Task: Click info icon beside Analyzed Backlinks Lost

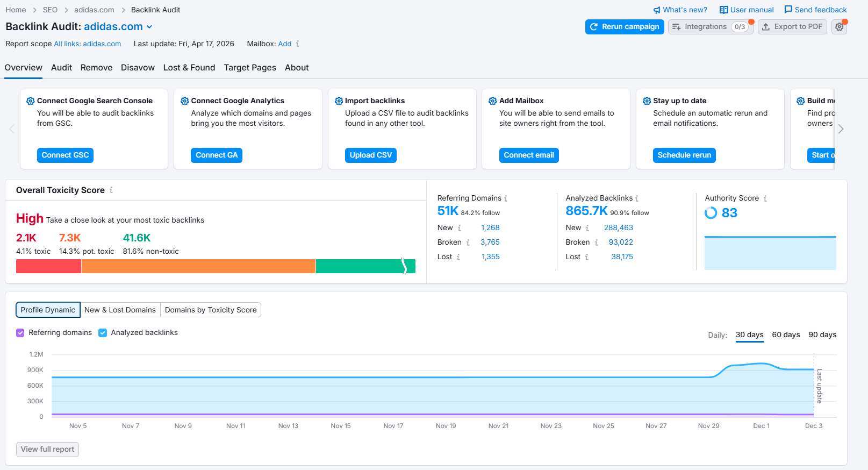Action: point(587,257)
